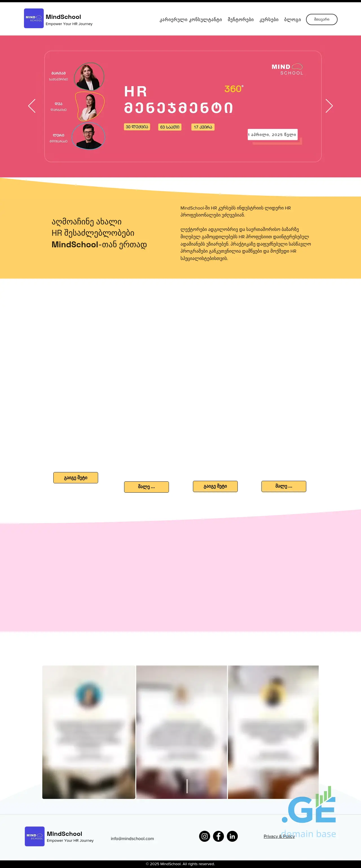The image size is (361, 868).
Task: Navigate to the ბლოგი section
Action: [292, 19]
